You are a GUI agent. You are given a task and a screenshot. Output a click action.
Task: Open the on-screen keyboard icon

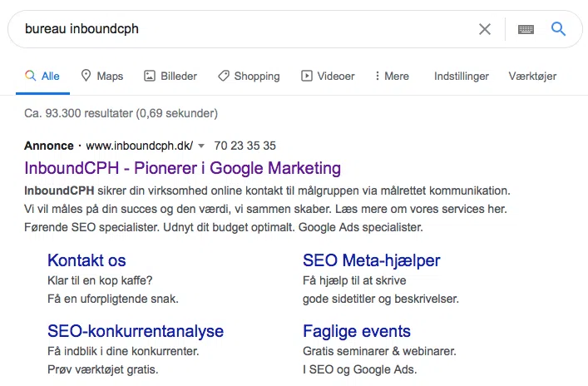click(x=526, y=29)
